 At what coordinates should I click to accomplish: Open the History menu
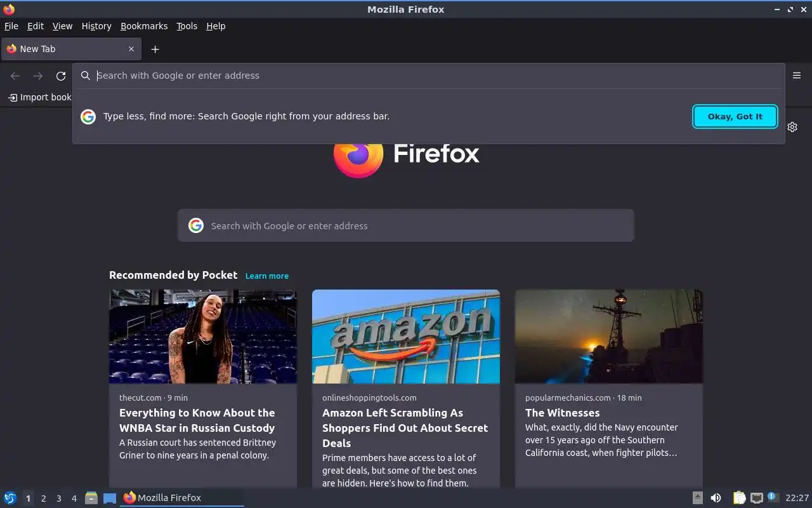pos(96,26)
